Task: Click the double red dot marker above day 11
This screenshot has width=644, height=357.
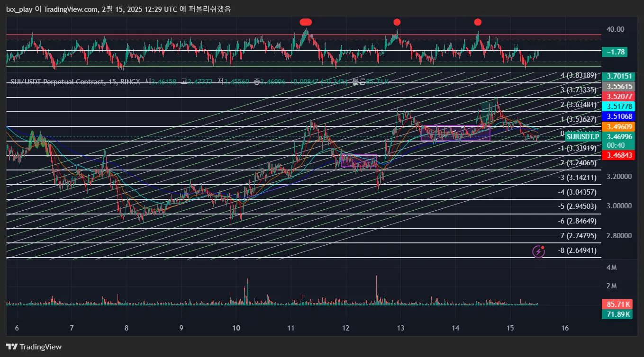Action: [306, 22]
